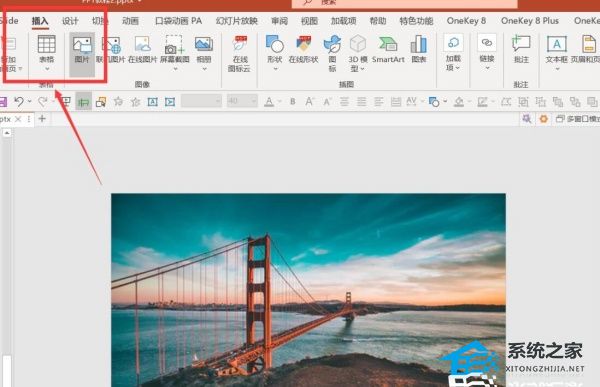Click the 文本框 (Text Box) icon

556,53
